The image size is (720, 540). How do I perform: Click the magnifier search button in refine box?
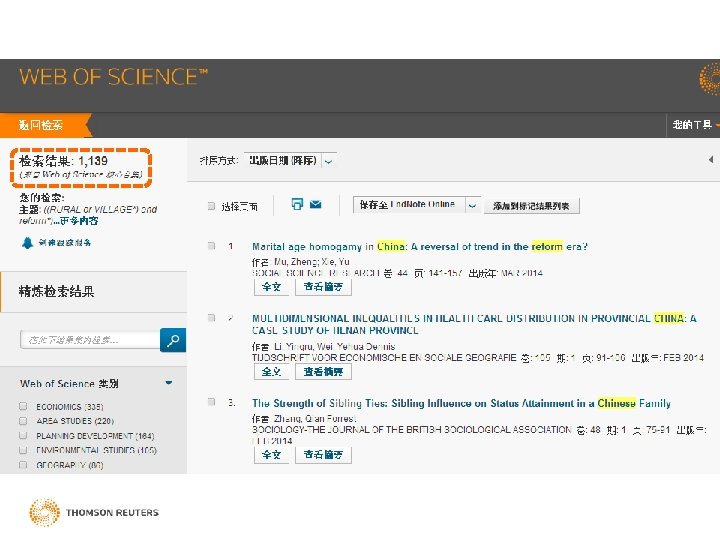[173, 340]
